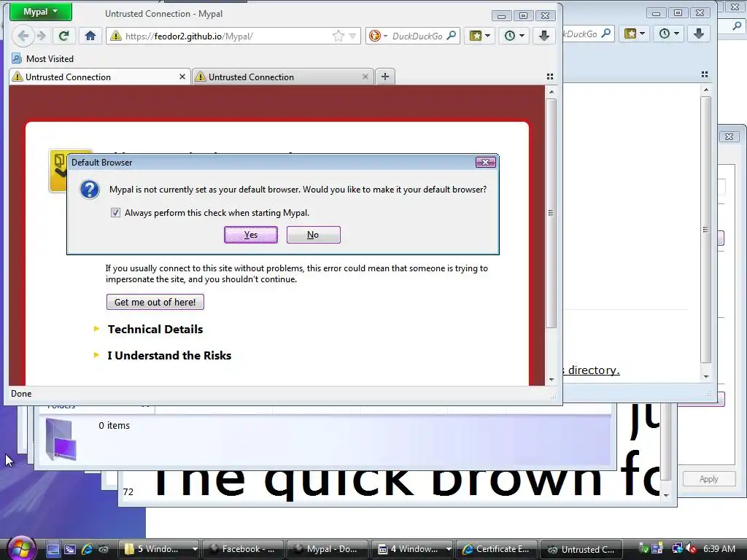Click No in Default Browser dialog

coord(313,235)
